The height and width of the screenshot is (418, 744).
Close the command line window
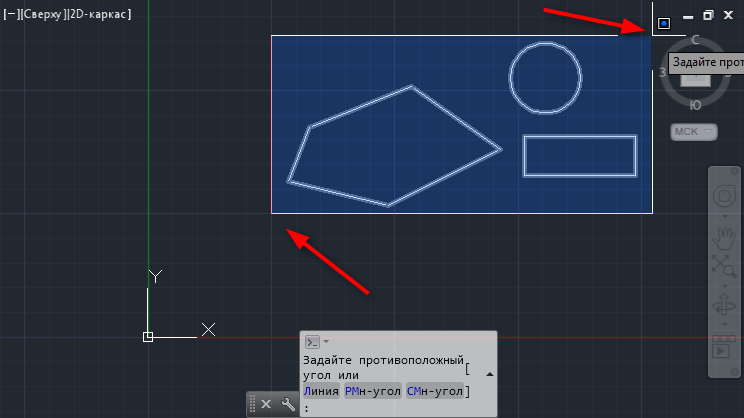(x=266, y=404)
